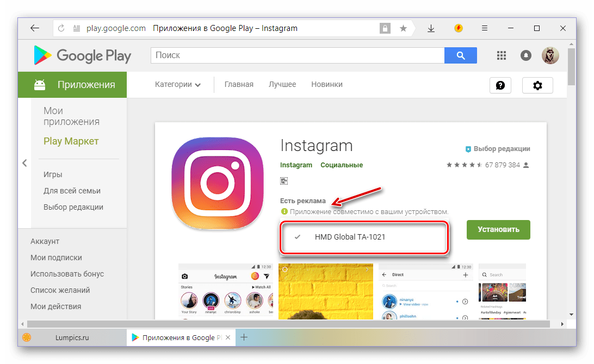
Task: Open the browser hamburger menu
Action: pos(485,28)
